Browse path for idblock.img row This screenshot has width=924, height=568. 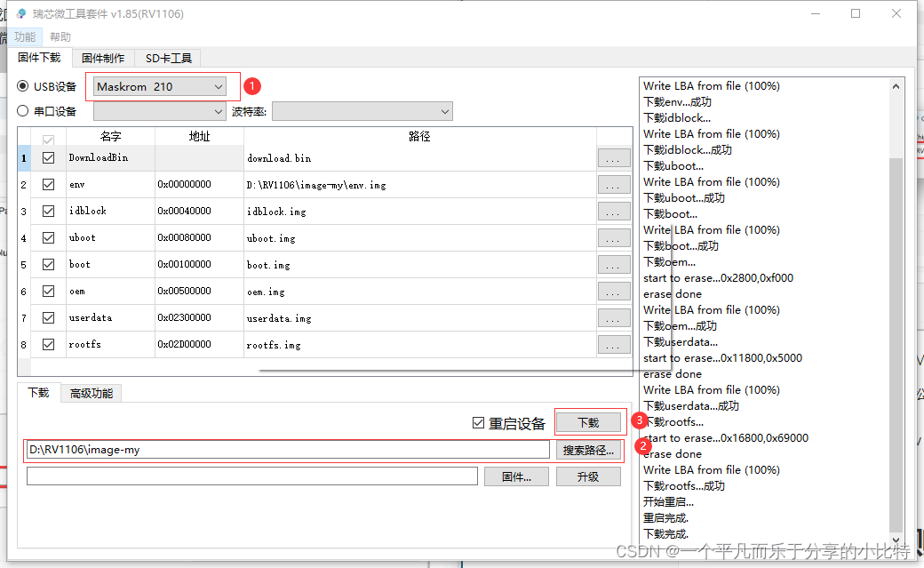tap(613, 212)
